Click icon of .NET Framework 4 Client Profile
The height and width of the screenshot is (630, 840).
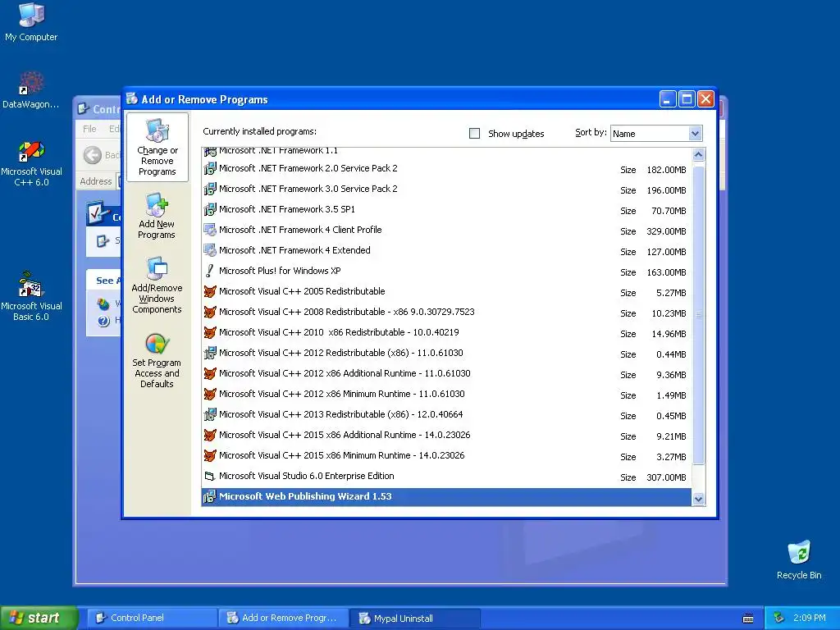click(210, 231)
